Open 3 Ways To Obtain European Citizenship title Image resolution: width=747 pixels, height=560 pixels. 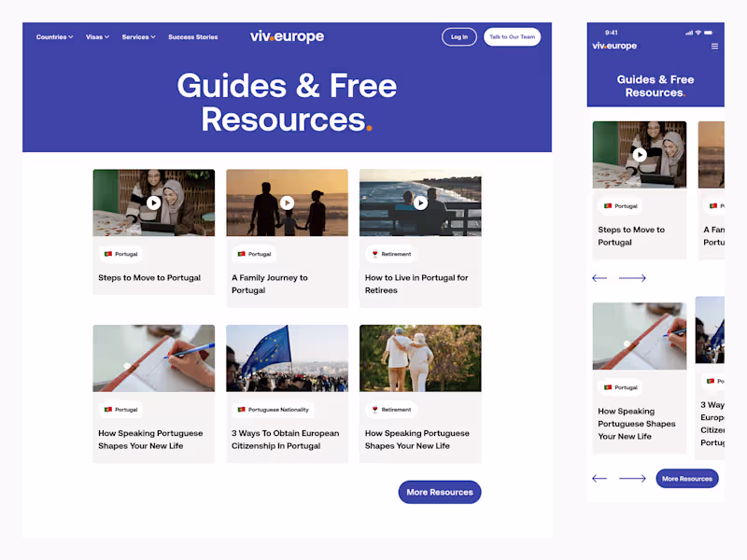pyautogui.click(x=286, y=440)
